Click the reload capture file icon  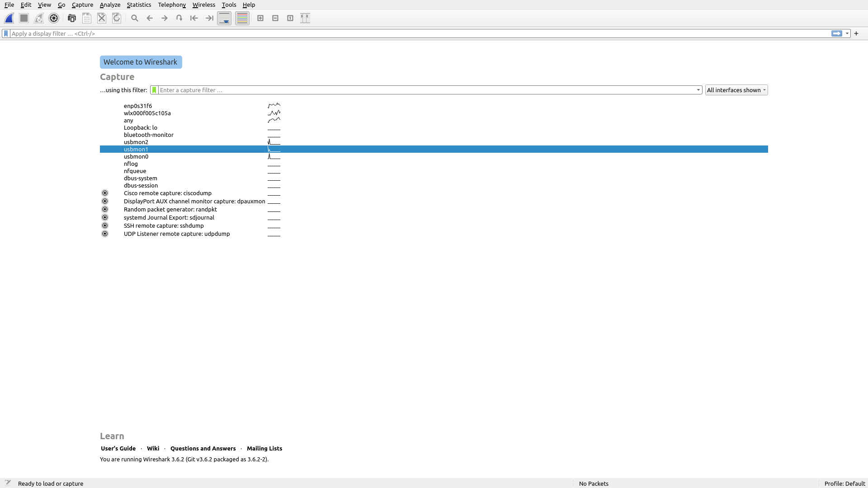tap(117, 18)
